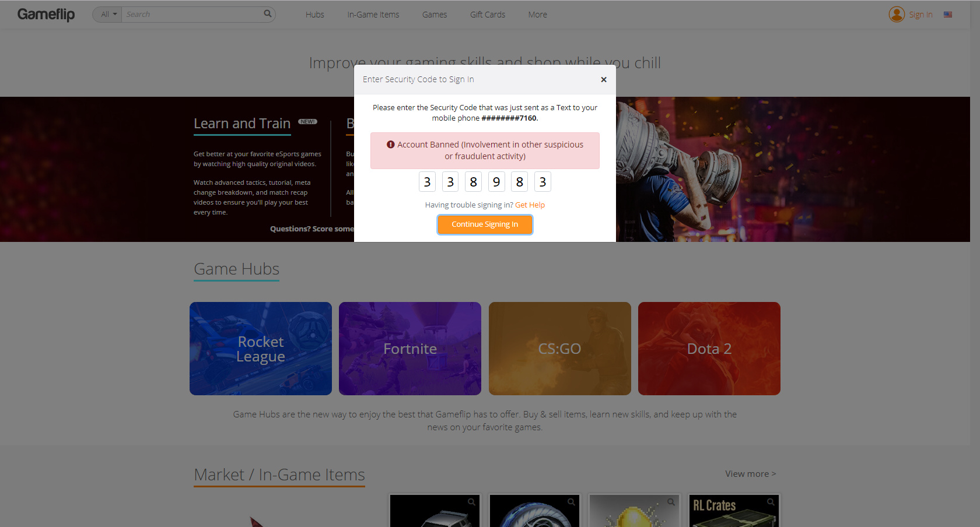Select the first security code digit box
This screenshot has height=527, width=980.
427,182
